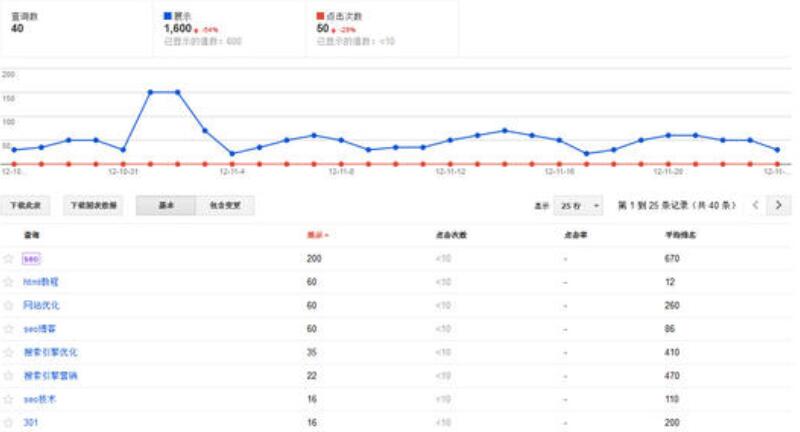The height and width of the screenshot is (432, 800).
Task: Switch to the 包含变更 (with changes) tab
Action: [225, 205]
